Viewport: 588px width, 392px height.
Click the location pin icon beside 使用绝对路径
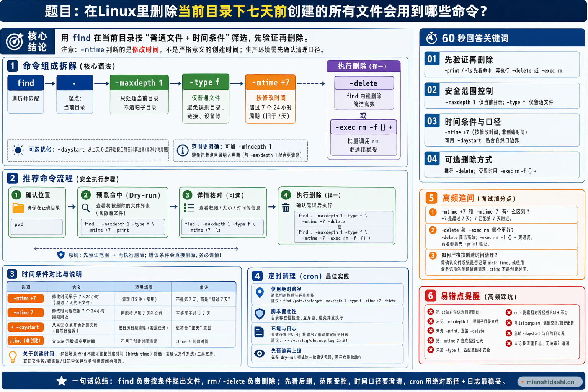pos(260,293)
